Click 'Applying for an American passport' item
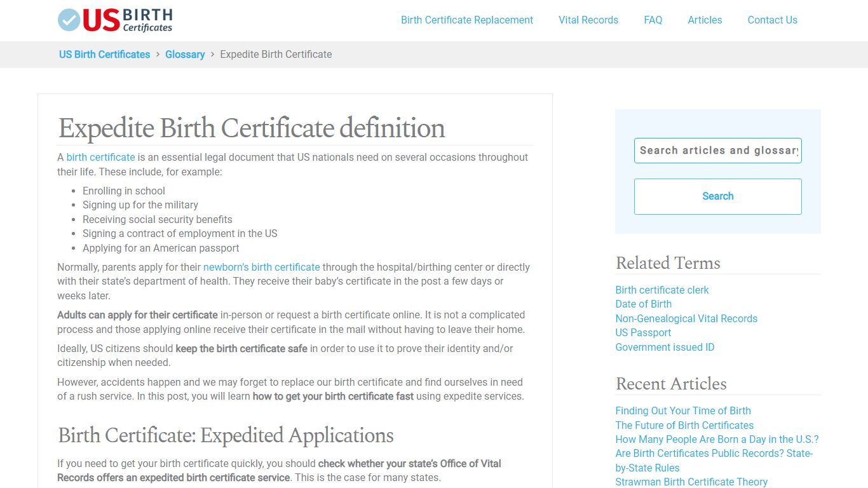The width and height of the screenshot is (868, 488). point(161,248)
